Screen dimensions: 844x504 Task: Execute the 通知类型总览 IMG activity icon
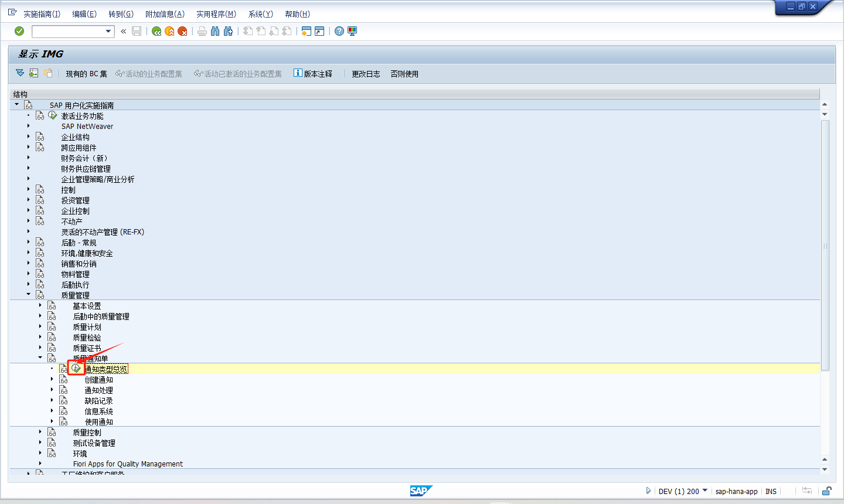76,368
